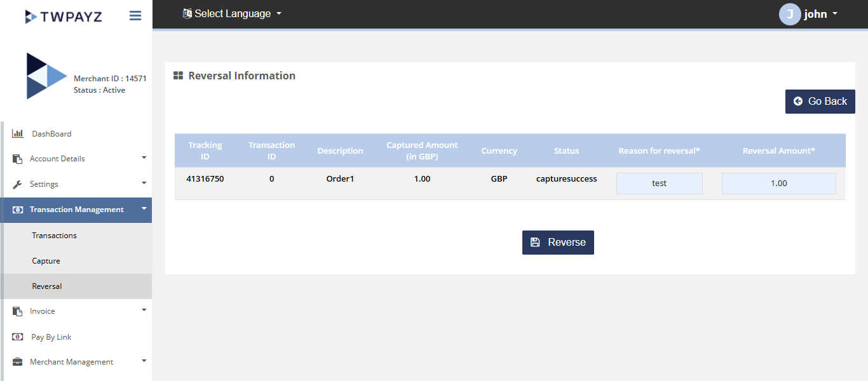Click the Reverse button

558,243
